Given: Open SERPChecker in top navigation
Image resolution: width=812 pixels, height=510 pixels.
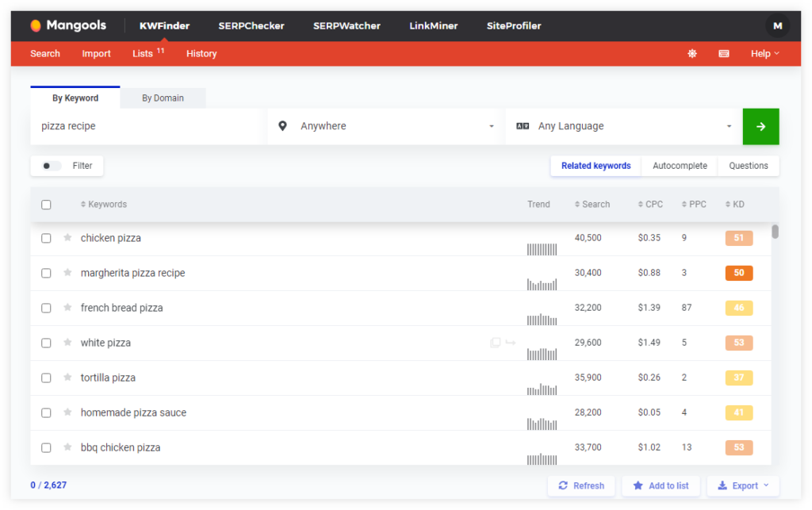Looking at the screenshot, I should click(x=251, y=26).
